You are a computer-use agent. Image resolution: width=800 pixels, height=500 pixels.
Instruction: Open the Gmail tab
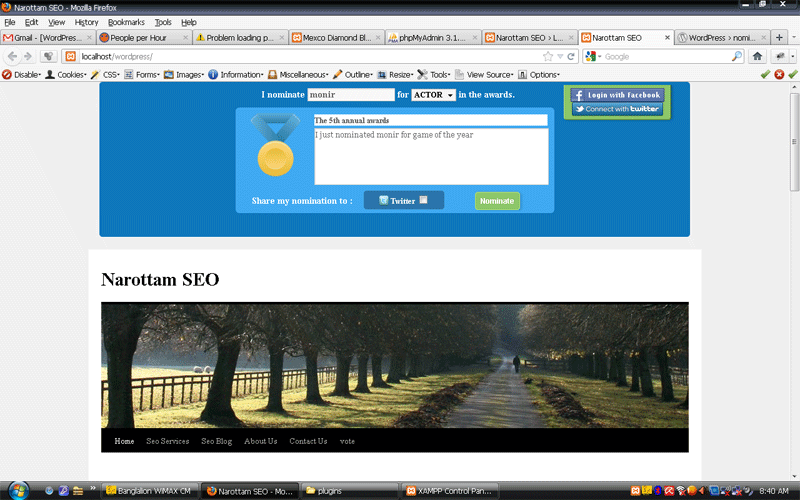[x=47, y=38]
